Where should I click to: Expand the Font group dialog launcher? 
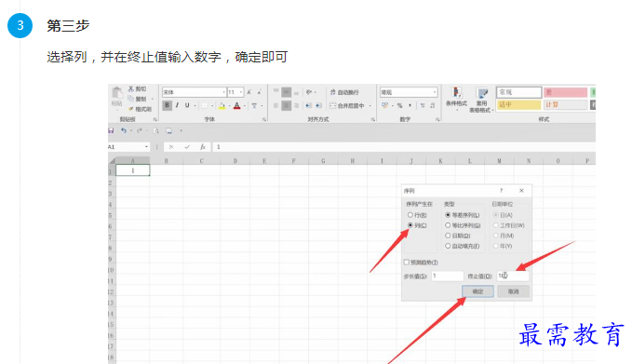264,119
